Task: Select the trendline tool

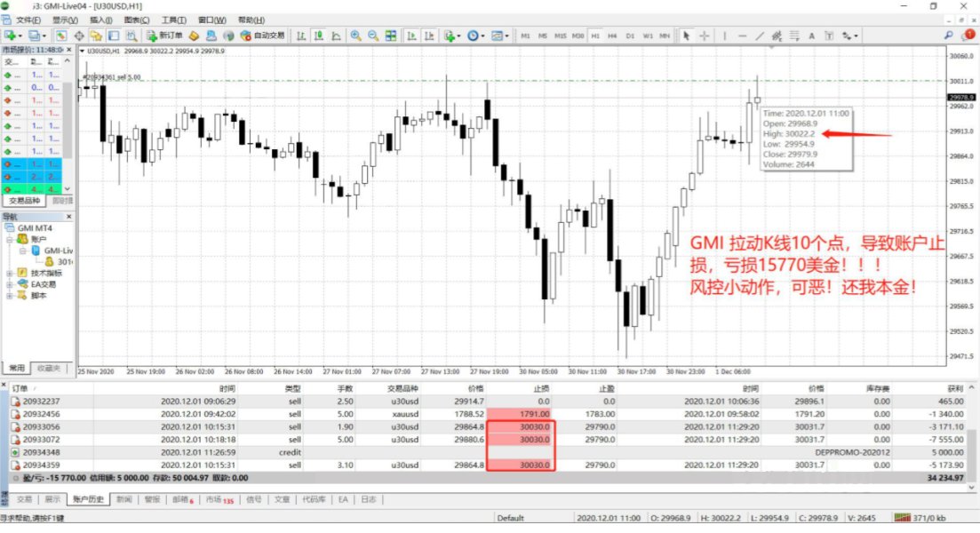Action: coord(760,36)
